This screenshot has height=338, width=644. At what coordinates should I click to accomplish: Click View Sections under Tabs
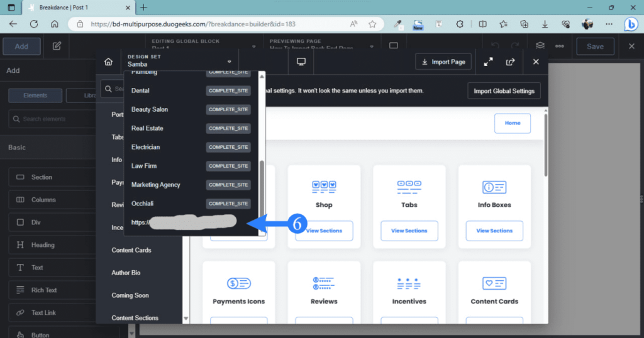click(x=409, y=231)
